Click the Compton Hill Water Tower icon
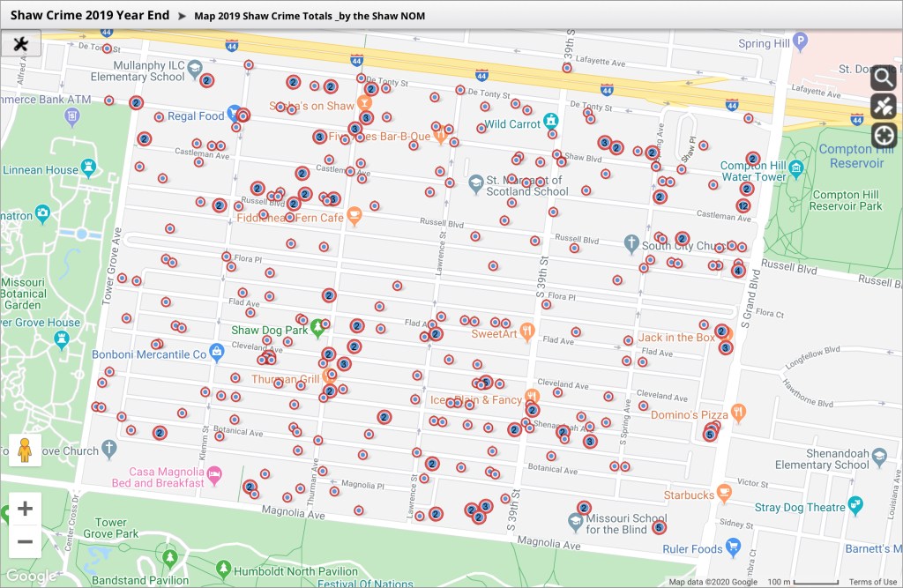The width and height of the screenshot is (903, 588). click(x=796, y=167)
